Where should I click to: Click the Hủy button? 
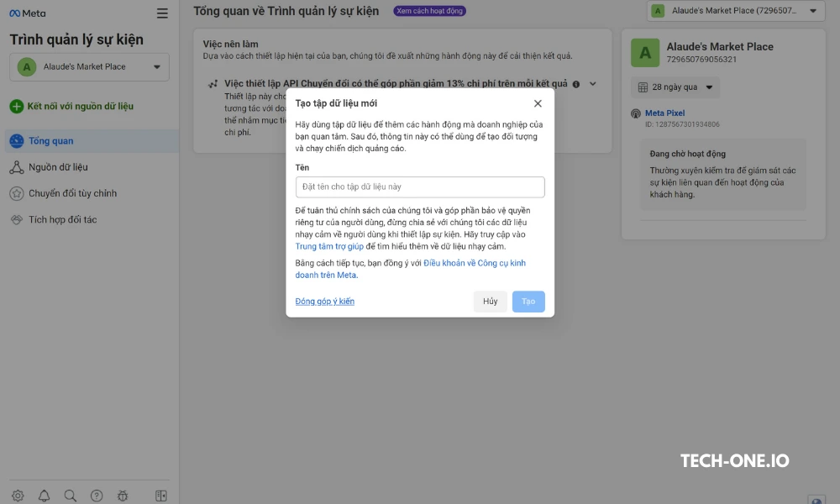click(x=491, y=302)
